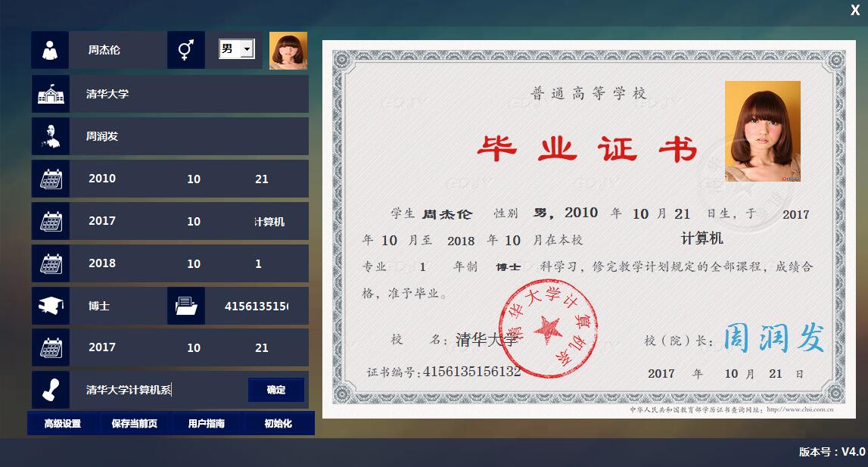868x467 pixels.
Task: Open the 用户指南 user guide
Action: click(207, 423)
